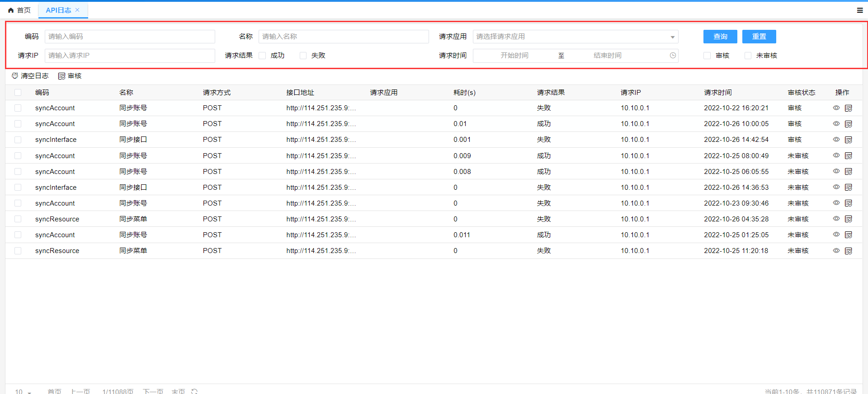Select the row with time 2022-10-22 16:20:21
Screen dimensions: 868x394
click(18, 108)
